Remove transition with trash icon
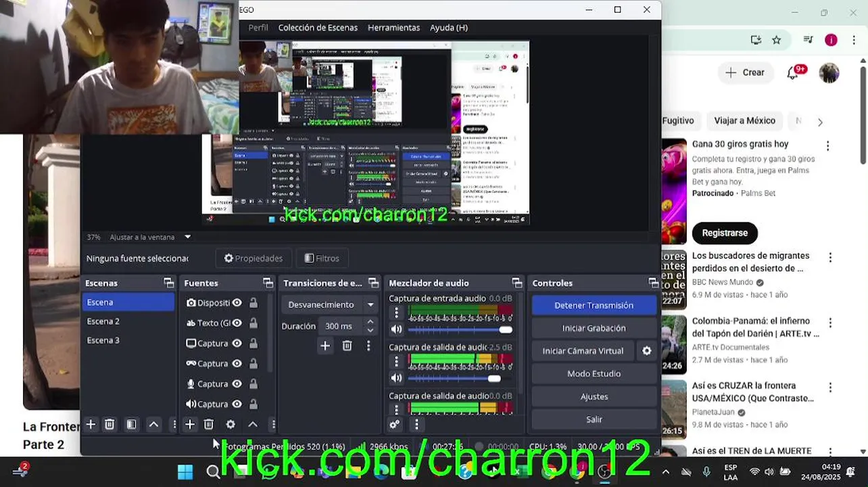Viewport: 868px width, 487px height. pos(347,346)
